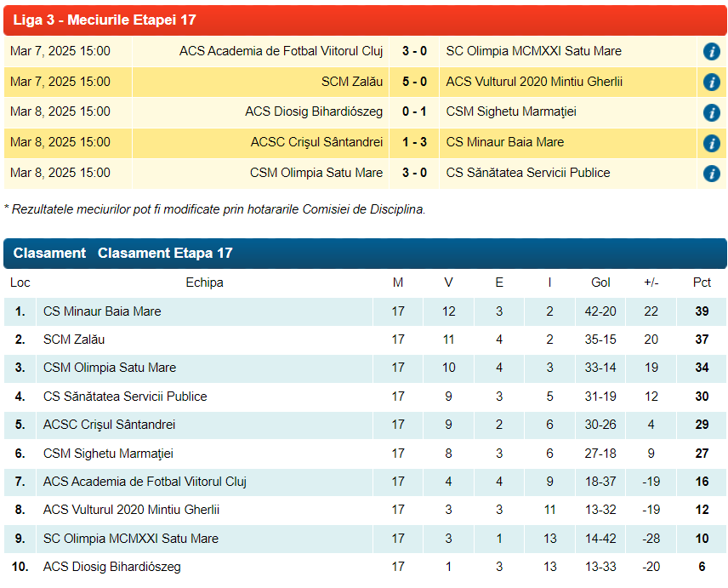
Task: Open CS Minaur Baia Mare in standings
Action: tap(102, 311)
